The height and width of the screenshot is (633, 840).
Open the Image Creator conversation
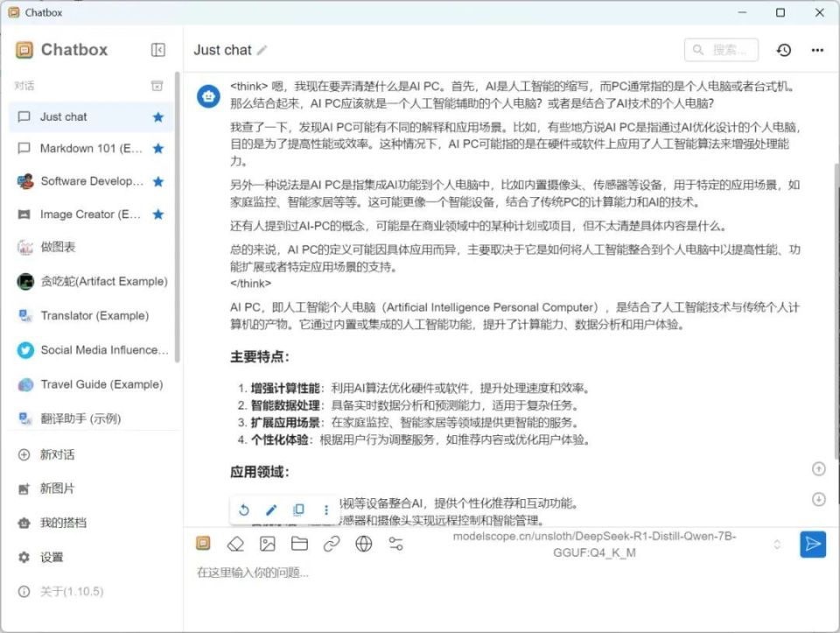pos(91,215)
